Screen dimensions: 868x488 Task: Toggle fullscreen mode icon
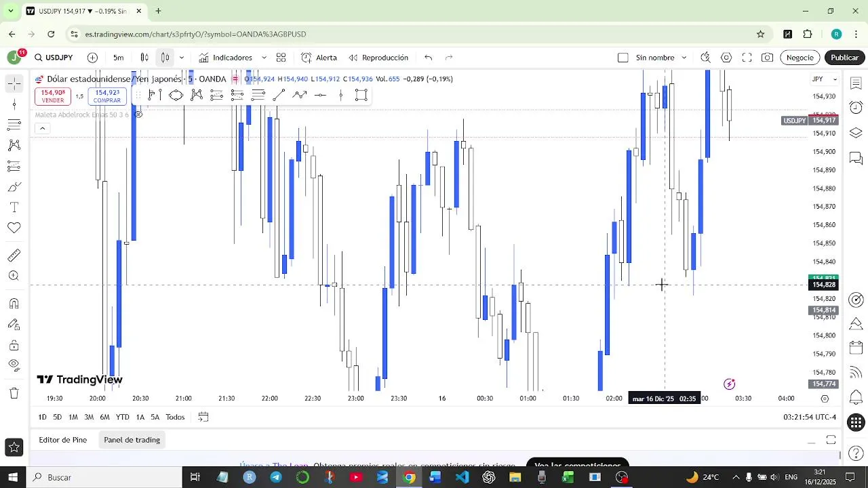(747, 58)
